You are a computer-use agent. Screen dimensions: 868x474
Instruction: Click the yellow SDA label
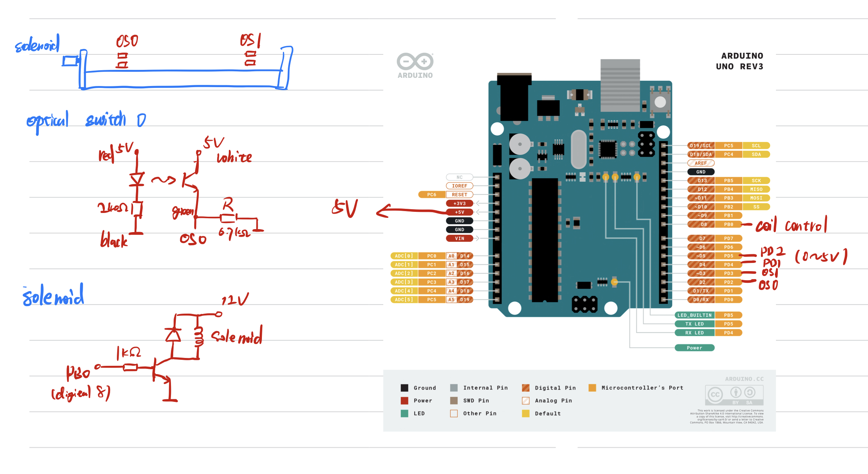tap(756, 154)
